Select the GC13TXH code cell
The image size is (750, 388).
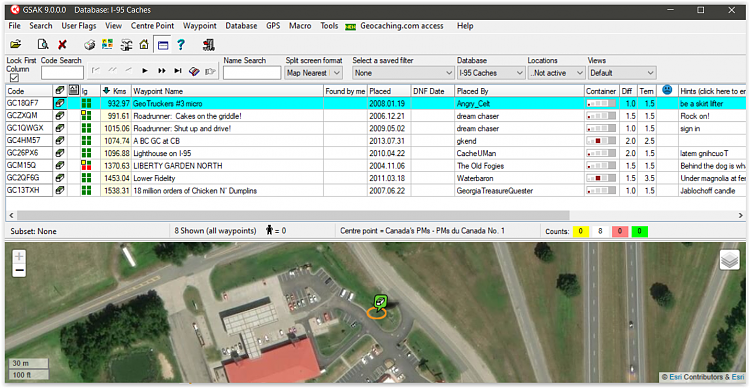click(x=29, y=190)
